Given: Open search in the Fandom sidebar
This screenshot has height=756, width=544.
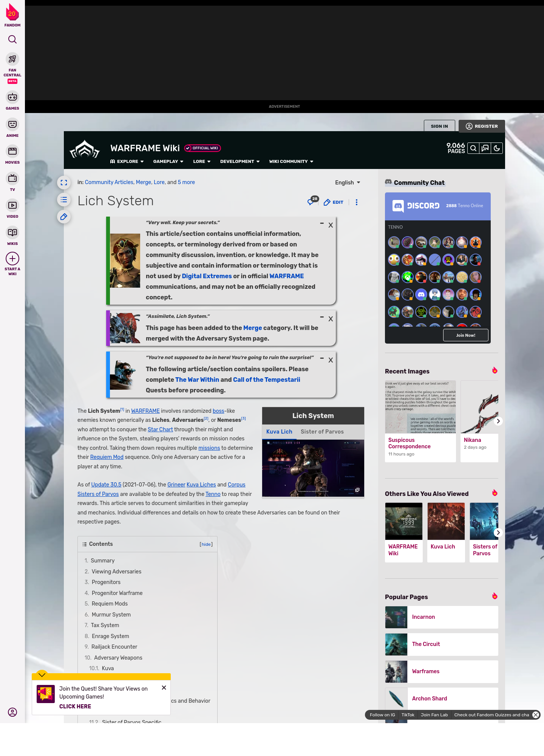Looking at the screenshot, I should [x=12, y=39].
